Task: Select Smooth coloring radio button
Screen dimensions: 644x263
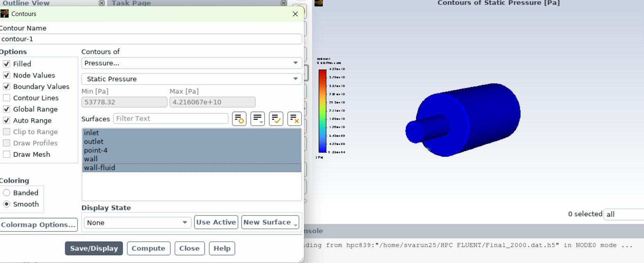Action: (x=7, y=204)
